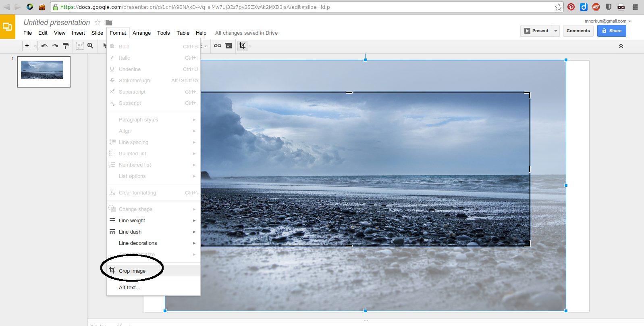
Task: Open the Insert menu
Action: point(78,33)
